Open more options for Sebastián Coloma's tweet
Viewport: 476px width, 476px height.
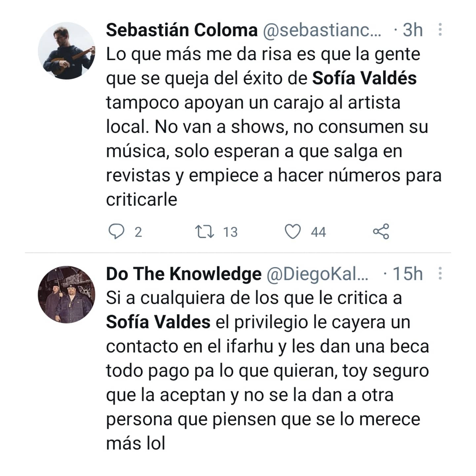[x=440, y=30]
